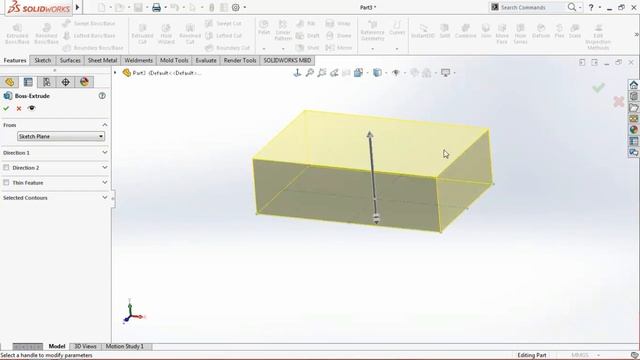This screenshot has height=360, width=640.
Task: Open the Custom Properties task pane tab
Action: coord(633,141)
